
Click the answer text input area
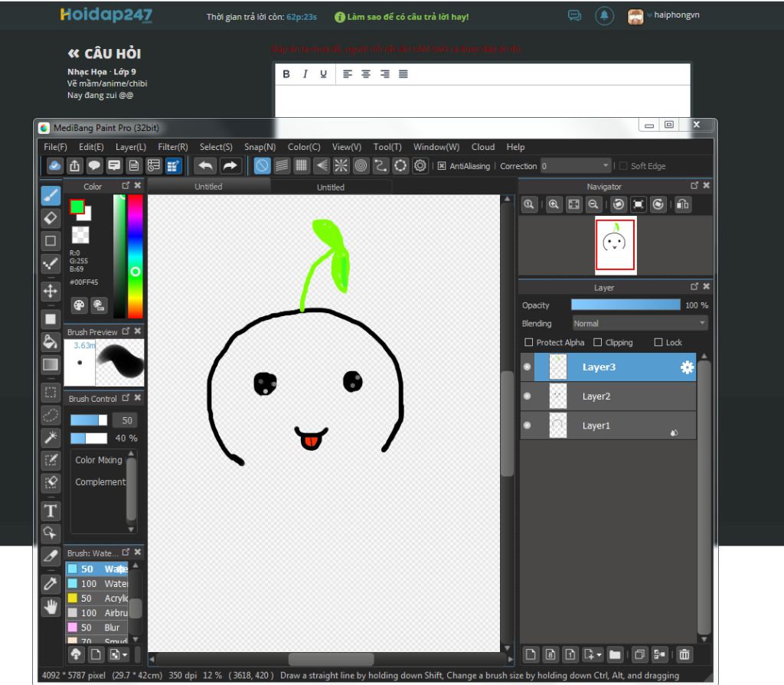click(x=482, y=102)
